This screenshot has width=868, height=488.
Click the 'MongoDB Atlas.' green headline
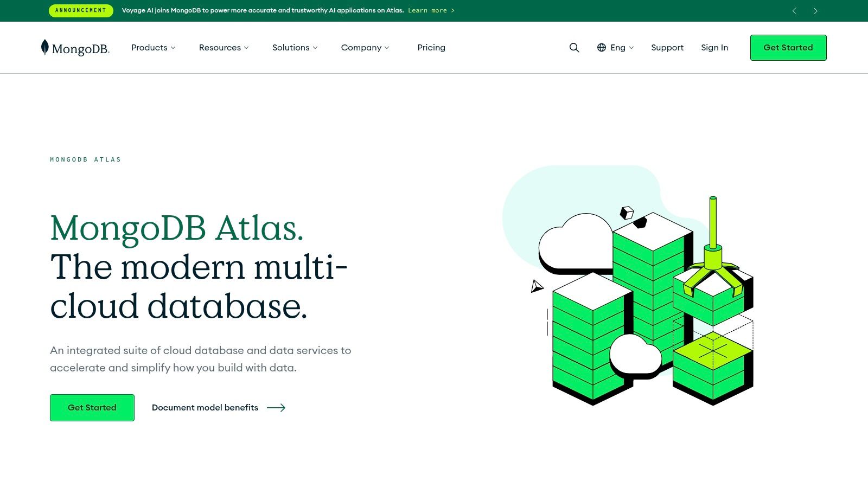click(177, 228)
